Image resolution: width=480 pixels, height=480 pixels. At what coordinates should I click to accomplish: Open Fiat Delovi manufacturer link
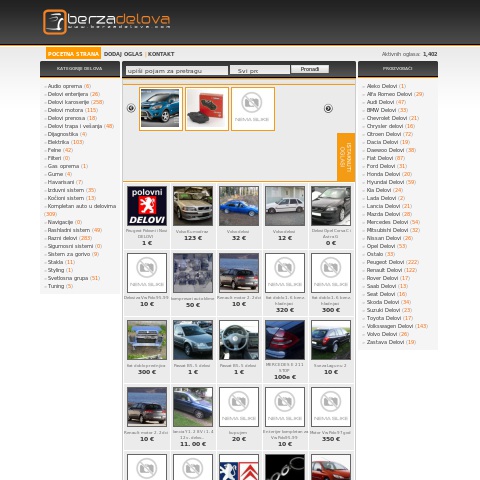click(380, 158)
